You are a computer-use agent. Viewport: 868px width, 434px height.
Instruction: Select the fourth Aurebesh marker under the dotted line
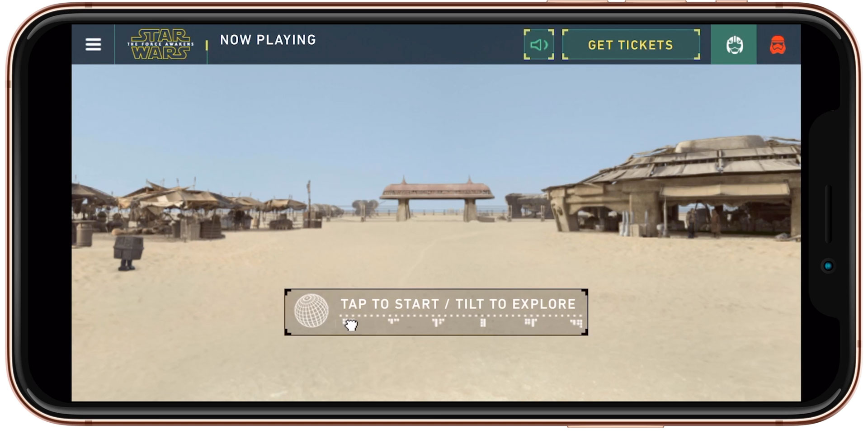click(483, 322)
